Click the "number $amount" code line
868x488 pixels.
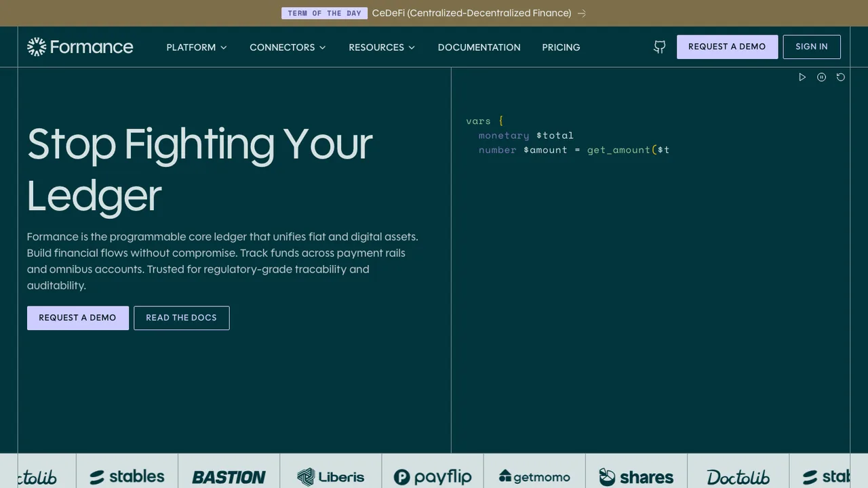tap(574, 150)
